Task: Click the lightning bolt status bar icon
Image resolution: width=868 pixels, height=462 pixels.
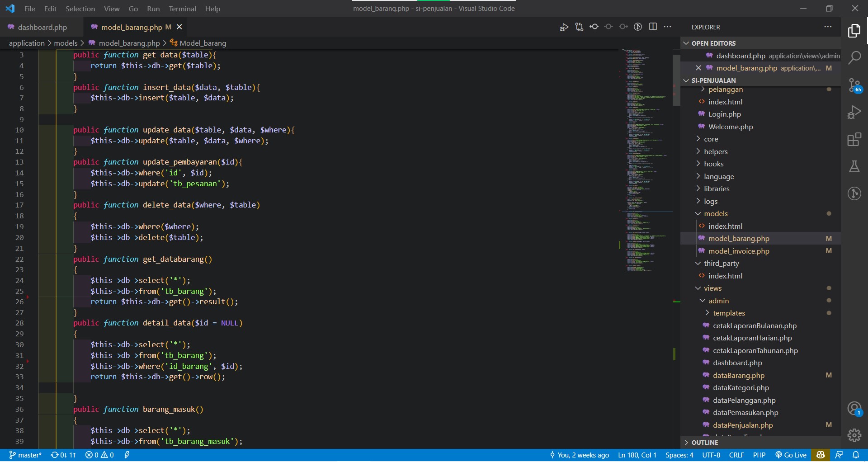Action: (127, 455)
